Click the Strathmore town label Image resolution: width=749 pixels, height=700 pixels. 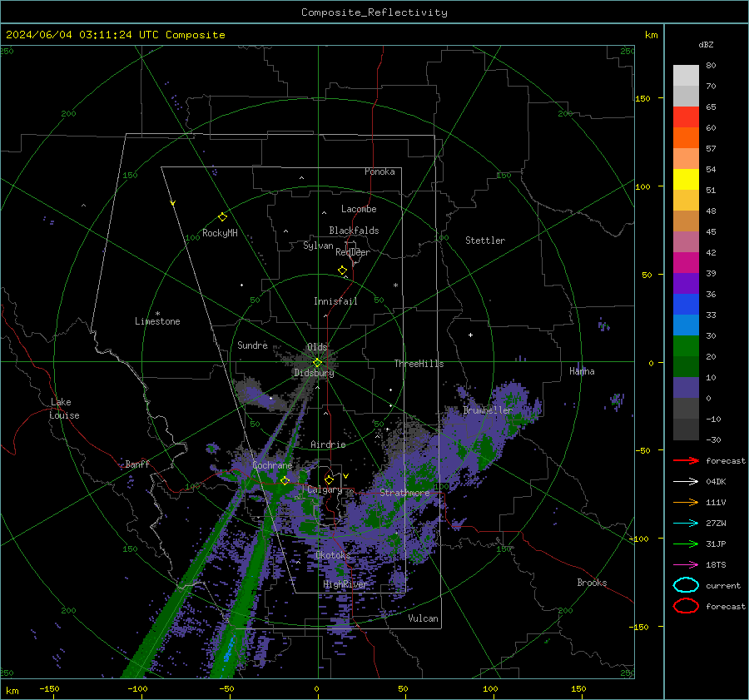click(x=404, y=493)
